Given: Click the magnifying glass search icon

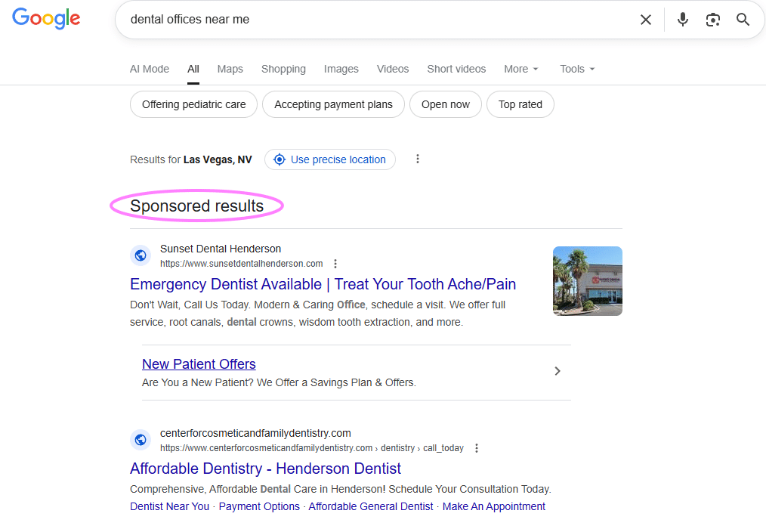Looking at the screenshot, I should pyautogui.click(x=743, y=20).
